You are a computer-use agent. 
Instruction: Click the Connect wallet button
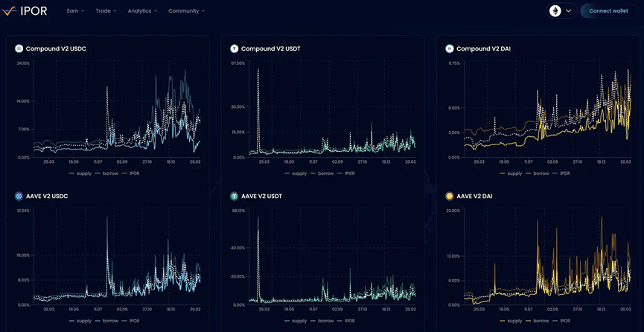tap(608, 11)
